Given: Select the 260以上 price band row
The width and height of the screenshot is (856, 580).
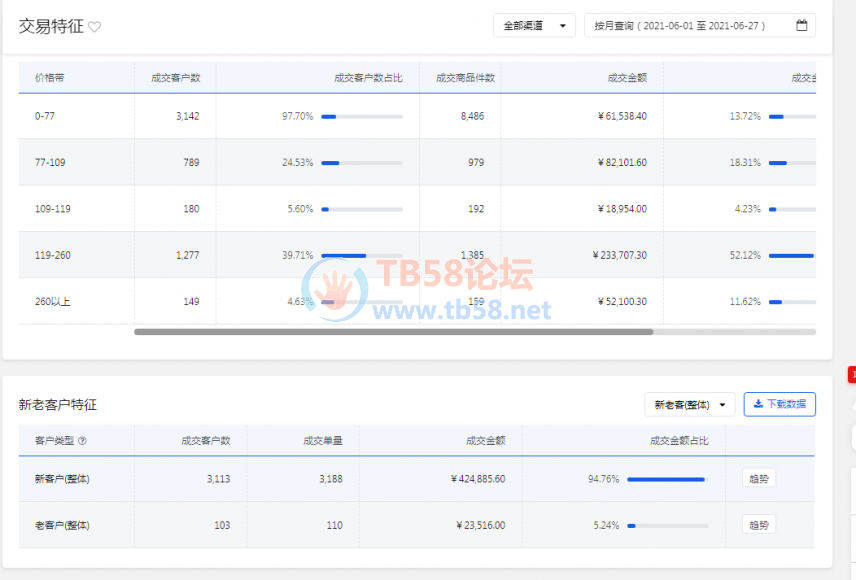Looking at the screenshot, I should tap(52, 301).
